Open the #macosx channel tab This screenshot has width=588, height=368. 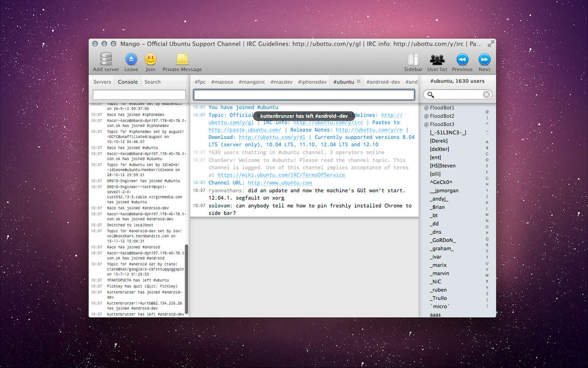click(222, 82)
